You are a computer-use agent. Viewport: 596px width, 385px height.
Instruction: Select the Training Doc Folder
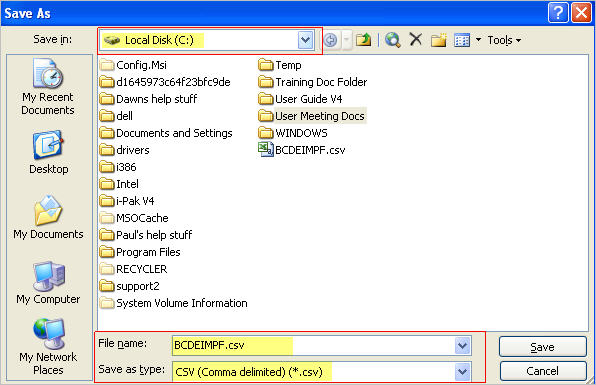click(x=313, y=82)
